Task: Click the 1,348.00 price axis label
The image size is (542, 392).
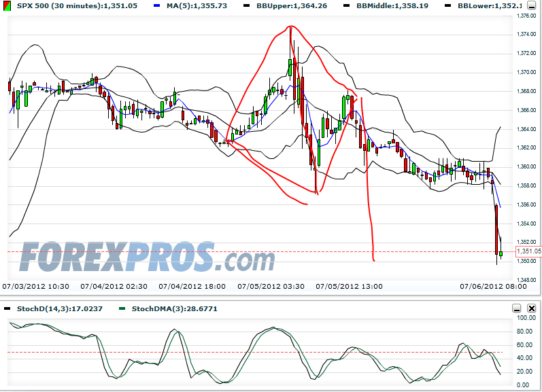Action: pyautogui.click(x=526, y=280)
